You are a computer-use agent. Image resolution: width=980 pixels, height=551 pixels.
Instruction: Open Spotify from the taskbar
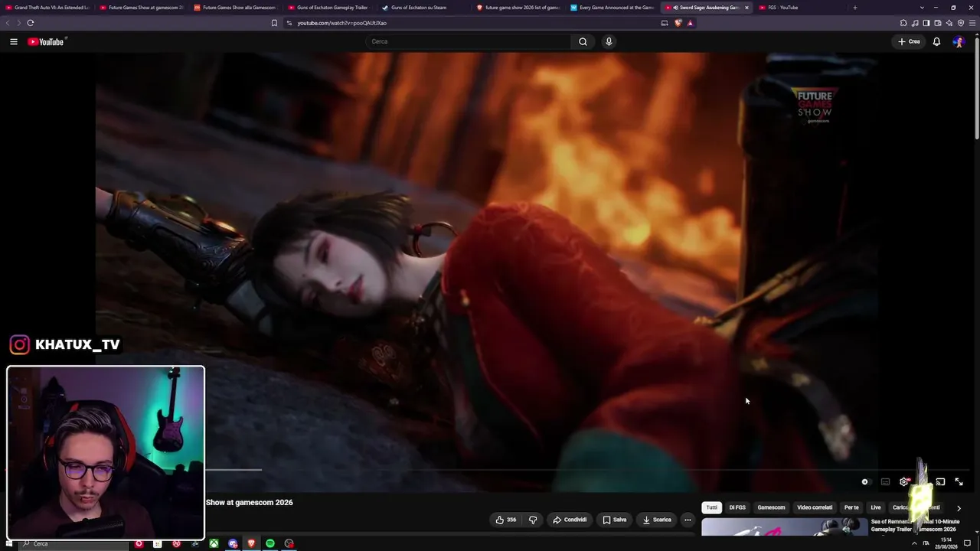point(270,543)
